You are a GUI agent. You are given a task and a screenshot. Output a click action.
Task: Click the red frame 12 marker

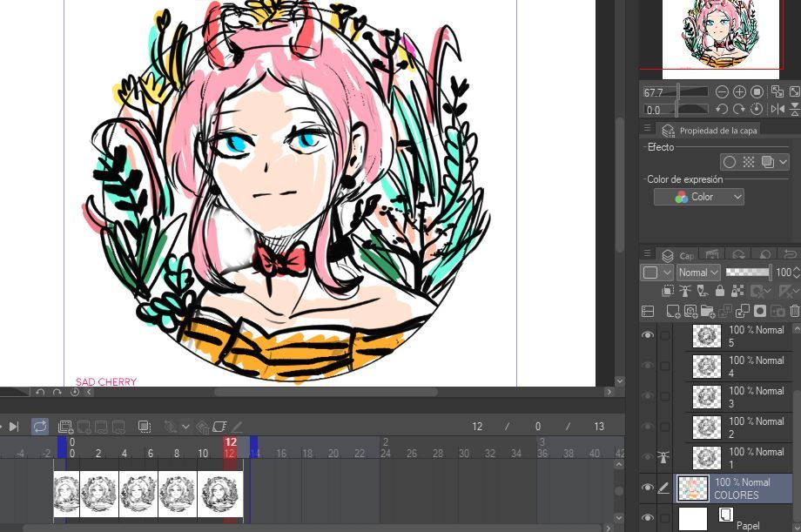coord(231,448)
